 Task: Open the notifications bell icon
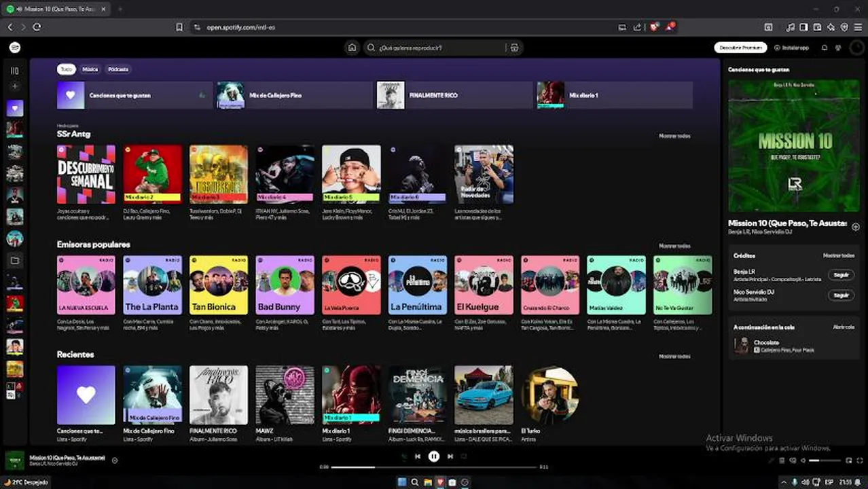pos(825,48)
